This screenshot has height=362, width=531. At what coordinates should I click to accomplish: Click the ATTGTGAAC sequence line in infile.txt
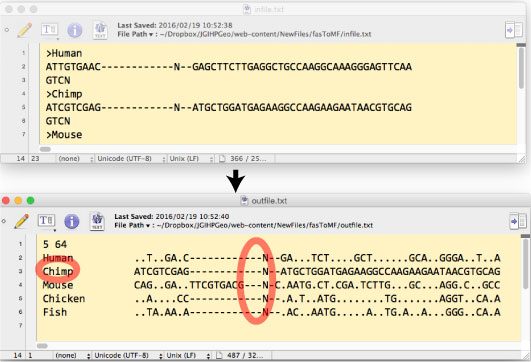(229, 67)
